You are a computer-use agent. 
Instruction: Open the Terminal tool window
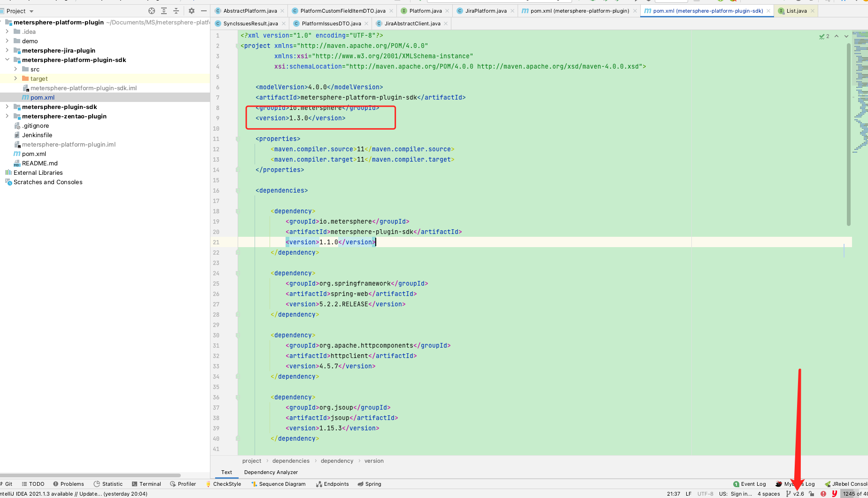click(x=147, y=484)
